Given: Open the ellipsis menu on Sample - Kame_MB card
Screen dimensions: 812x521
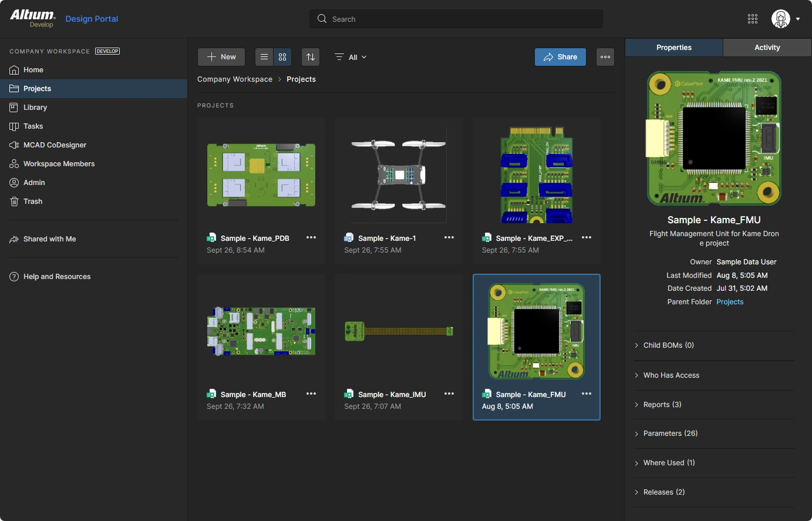Looking at the screenshot, I should 311,394.
